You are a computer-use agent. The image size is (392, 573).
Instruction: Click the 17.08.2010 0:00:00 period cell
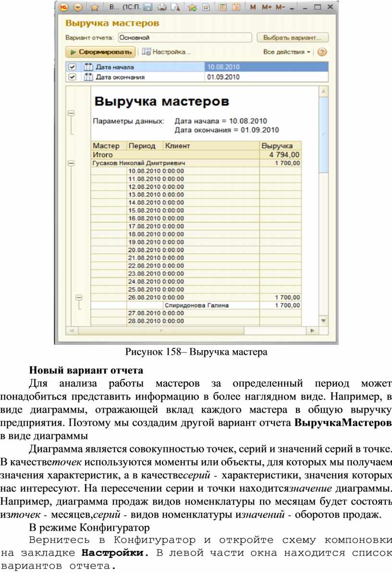[156, 226]
